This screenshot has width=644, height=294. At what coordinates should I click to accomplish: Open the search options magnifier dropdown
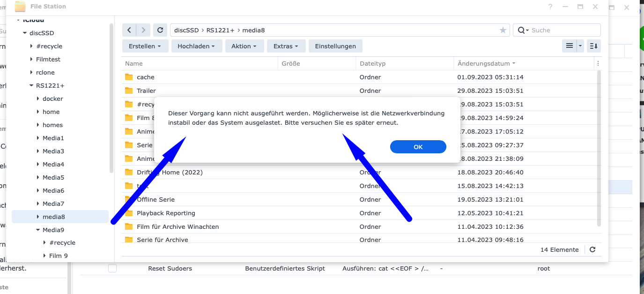coord(523,30)
